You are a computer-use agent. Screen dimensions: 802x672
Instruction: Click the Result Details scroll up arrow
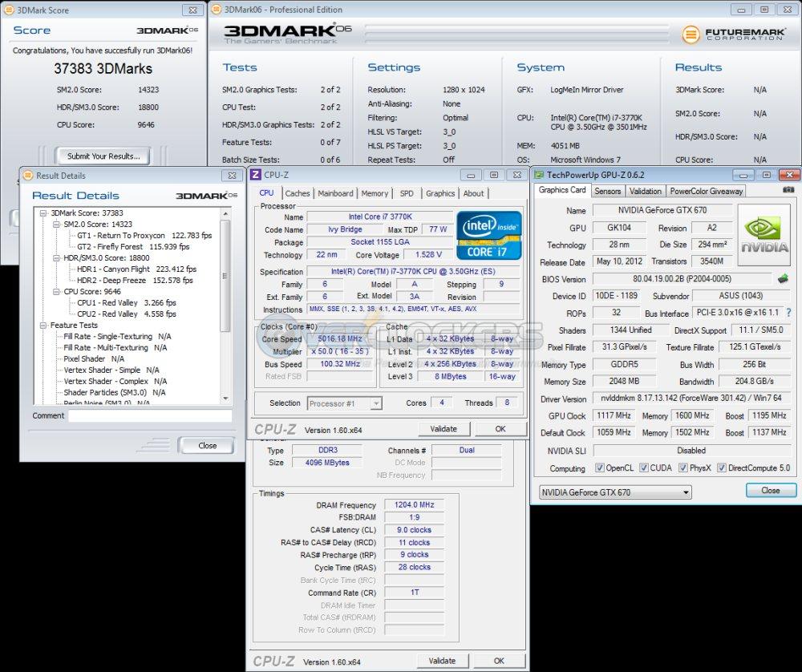coord(225,213)
